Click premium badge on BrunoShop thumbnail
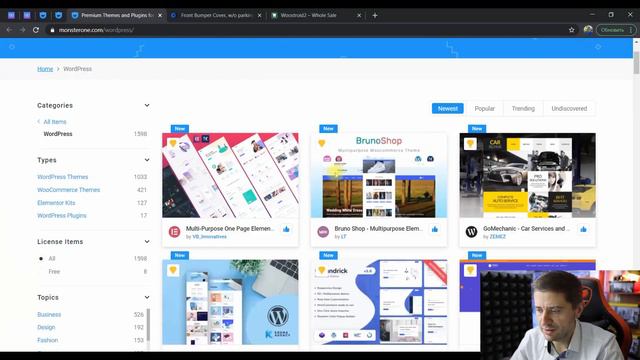Screen dimensions: 640x360 322,143
